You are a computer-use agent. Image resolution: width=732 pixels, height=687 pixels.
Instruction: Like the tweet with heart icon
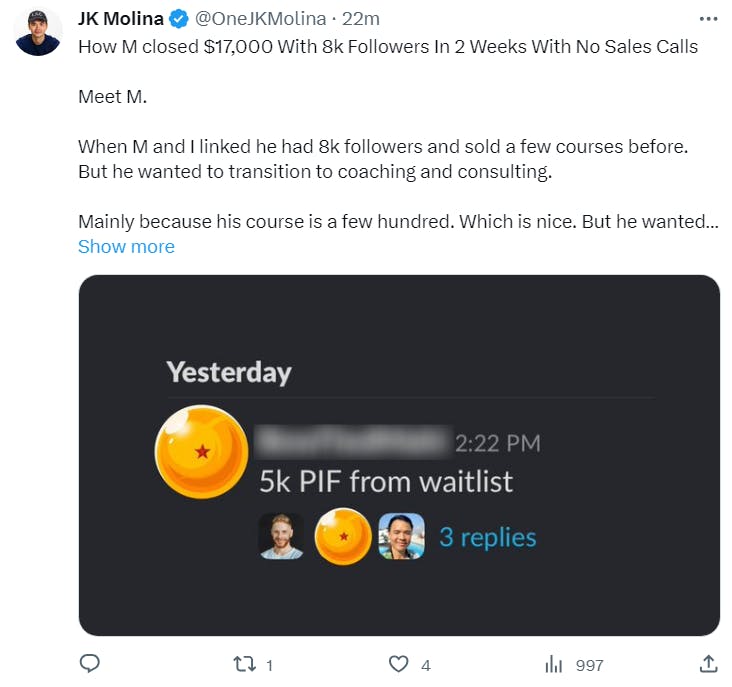pyautogui.click(x=399, y=664)
